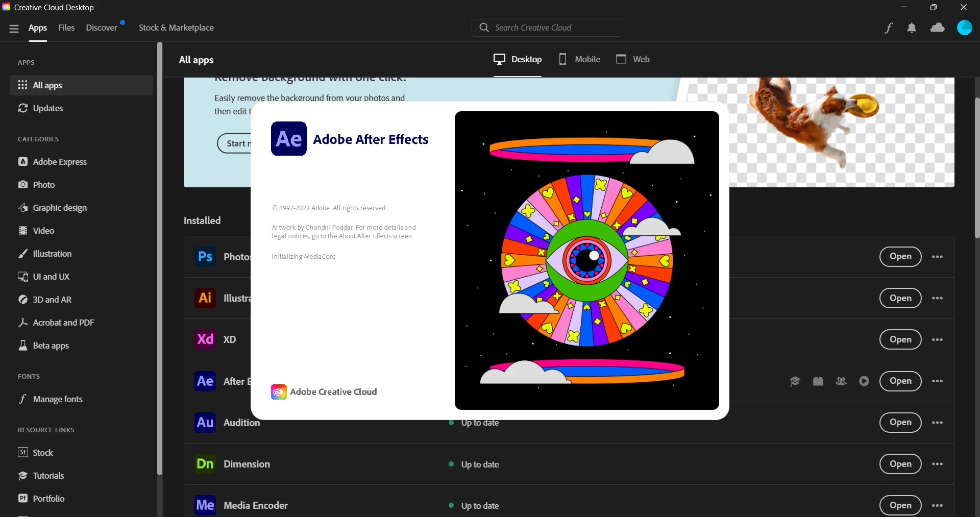This screenshot has height=517, width=980.
Task: Open more options for Illustrator row
Action: tap(937, 298)
